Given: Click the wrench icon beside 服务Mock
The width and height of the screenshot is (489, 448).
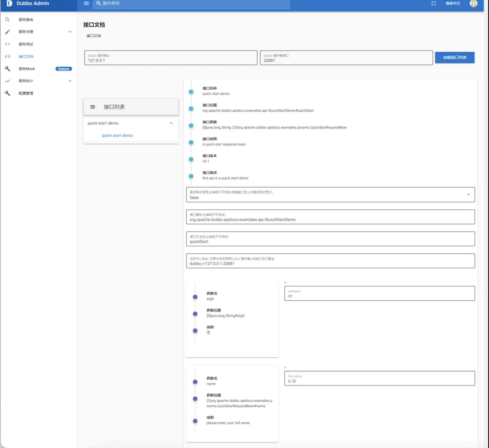Looking at the screenshot, I should tap(7, 69).
